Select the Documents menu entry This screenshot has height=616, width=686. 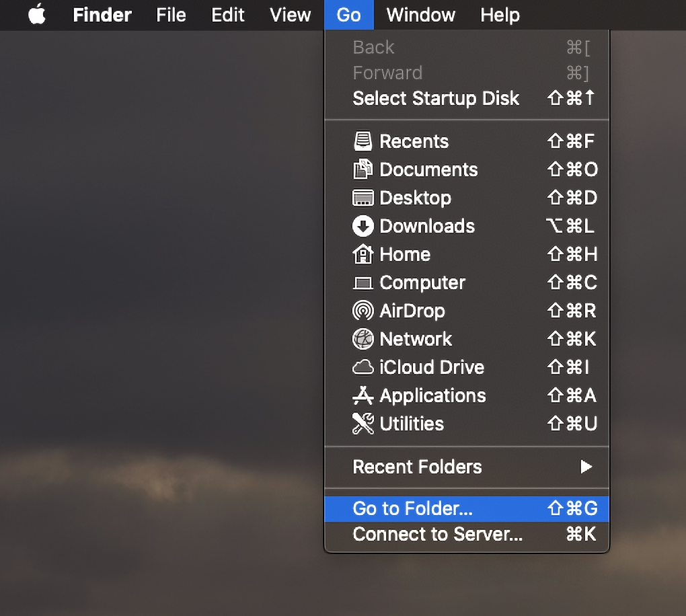467,169
